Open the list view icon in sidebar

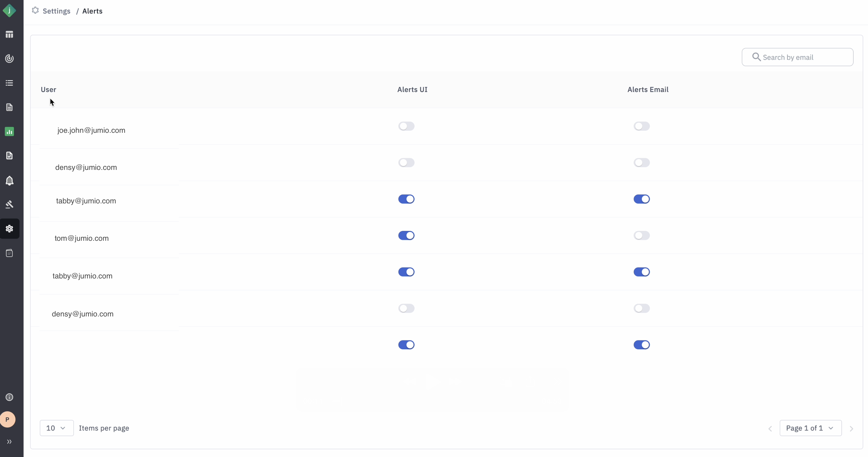click(10, 83)
